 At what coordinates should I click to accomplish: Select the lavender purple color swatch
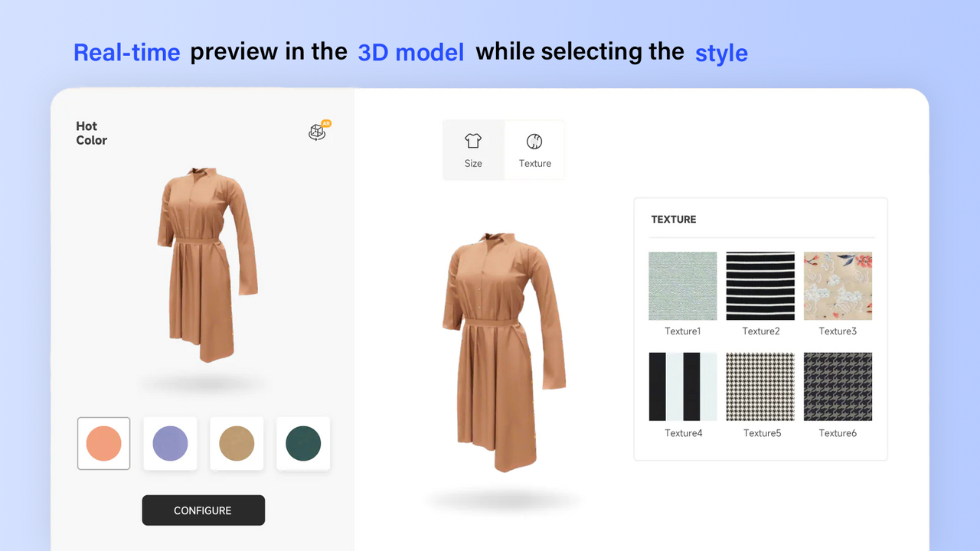tap(170, 443)
